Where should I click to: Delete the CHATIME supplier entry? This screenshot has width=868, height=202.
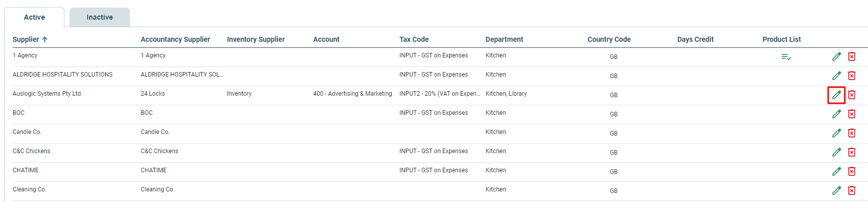(x=852, y=171)
